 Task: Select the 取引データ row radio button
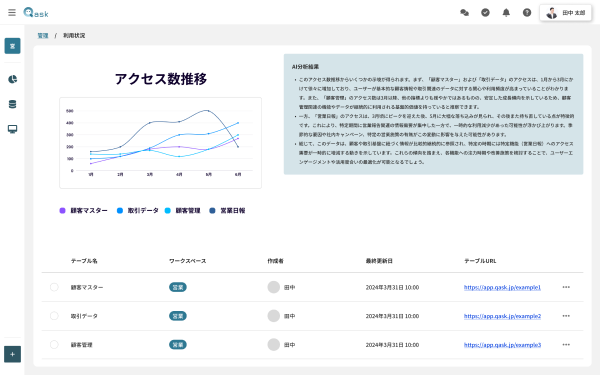point(54,316)
